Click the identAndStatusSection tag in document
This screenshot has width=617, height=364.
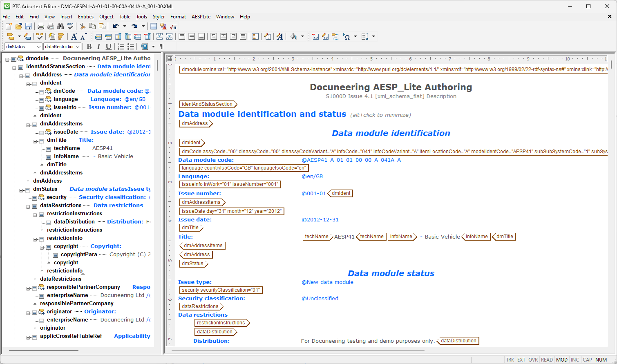pyautogui.click(x=208, y=104)
